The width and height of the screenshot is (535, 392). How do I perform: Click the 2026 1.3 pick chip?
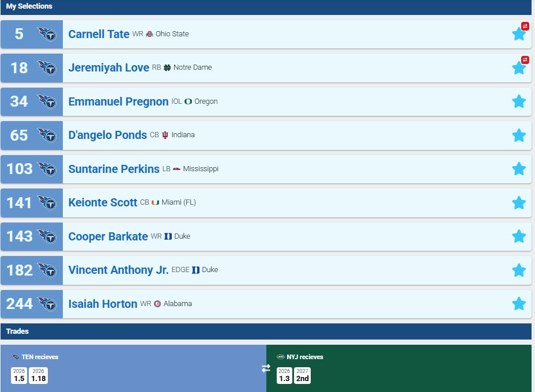284,376
